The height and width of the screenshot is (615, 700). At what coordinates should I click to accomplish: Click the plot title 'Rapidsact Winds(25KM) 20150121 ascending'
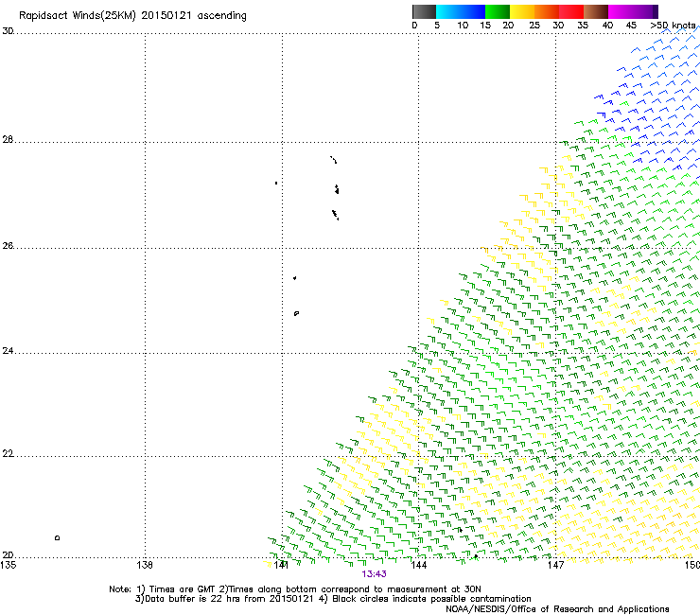click(x=132, y=16)
